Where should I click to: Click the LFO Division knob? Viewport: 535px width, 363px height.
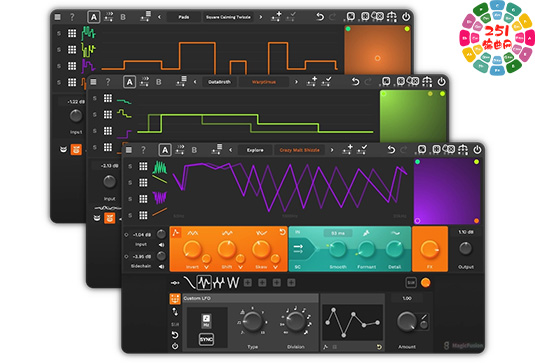[295, 322]
